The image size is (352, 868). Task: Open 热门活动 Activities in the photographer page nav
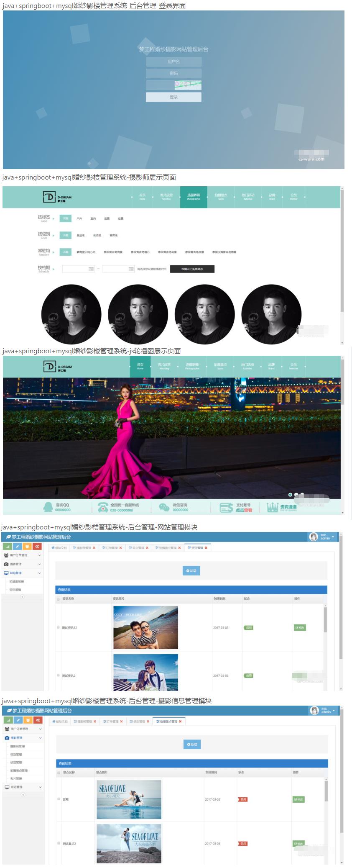[248, 197]
